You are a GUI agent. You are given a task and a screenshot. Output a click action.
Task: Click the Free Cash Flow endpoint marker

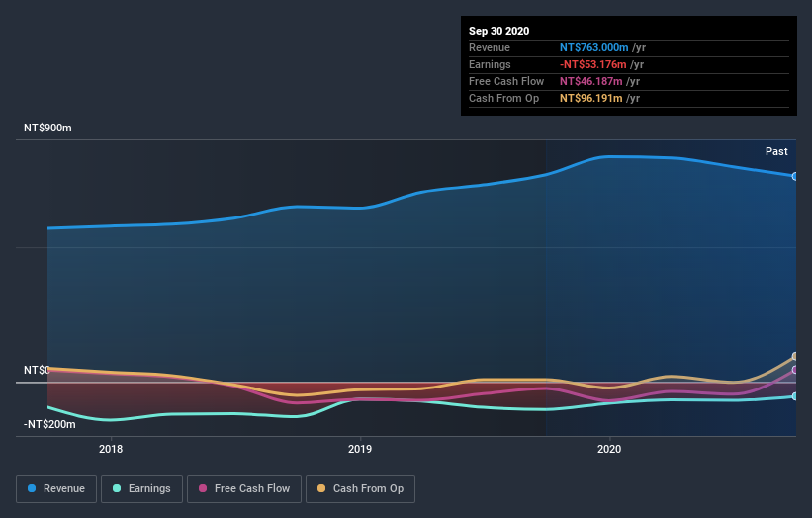794,370
